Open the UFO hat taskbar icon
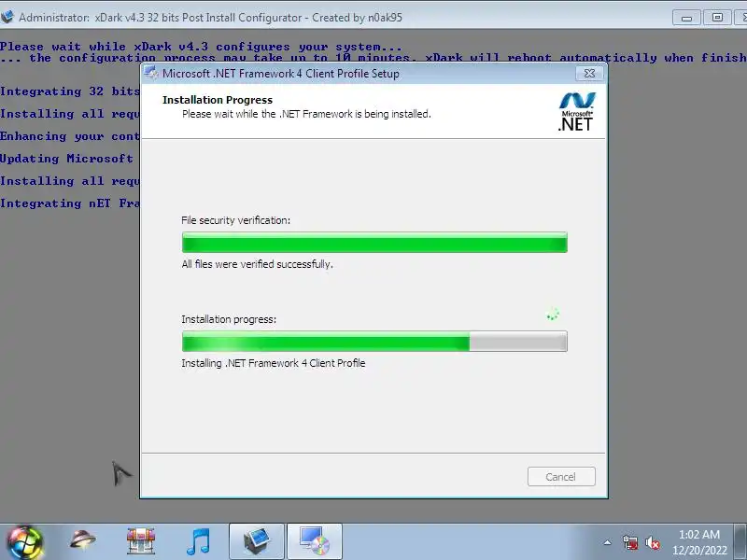 click(x=82, y=541)
